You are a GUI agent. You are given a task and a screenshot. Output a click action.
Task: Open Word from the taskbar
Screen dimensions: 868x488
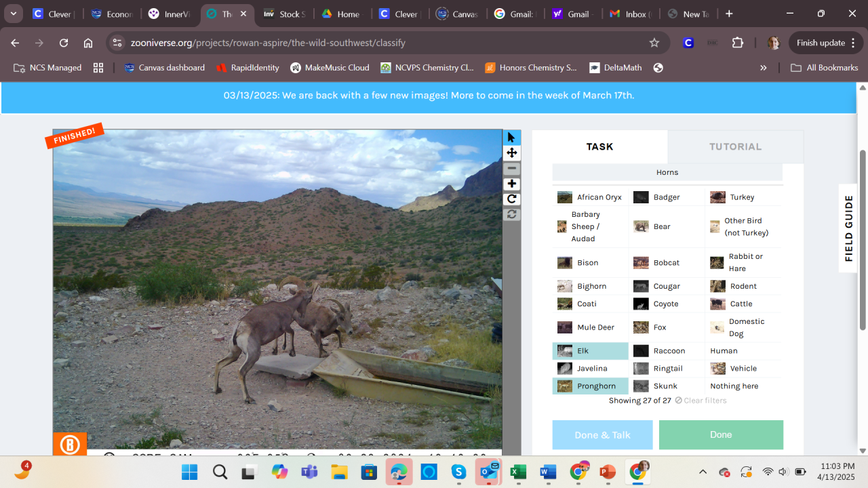548,472
